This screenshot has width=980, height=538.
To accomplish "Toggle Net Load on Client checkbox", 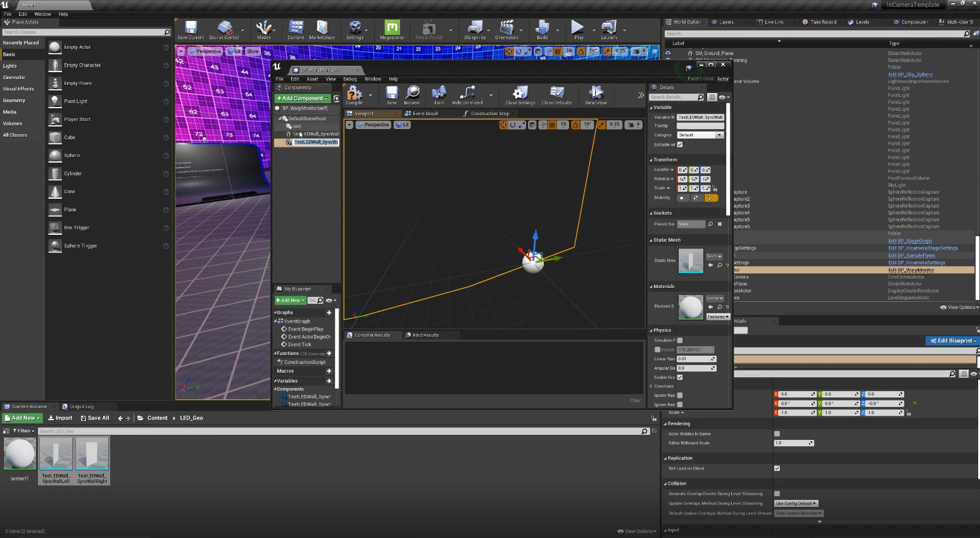I will tap(777, 468).
